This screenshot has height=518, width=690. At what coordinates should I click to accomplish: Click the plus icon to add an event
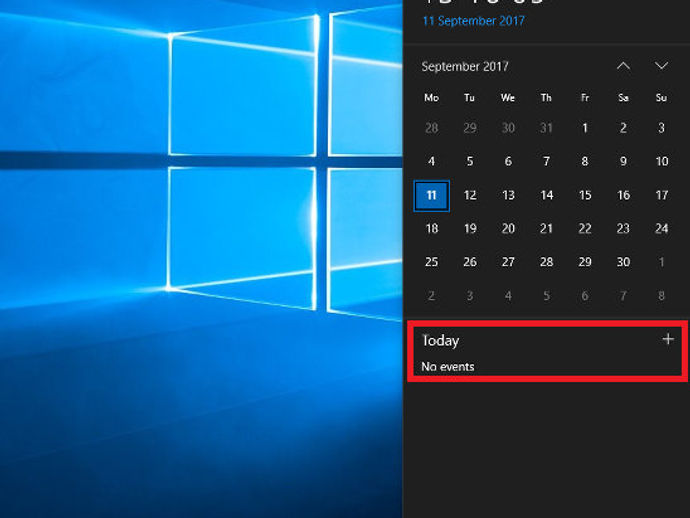[668, 339]
